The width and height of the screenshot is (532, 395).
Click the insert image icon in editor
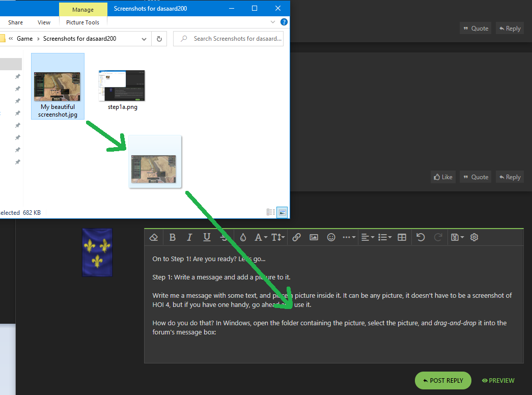[x=314, y=237]
